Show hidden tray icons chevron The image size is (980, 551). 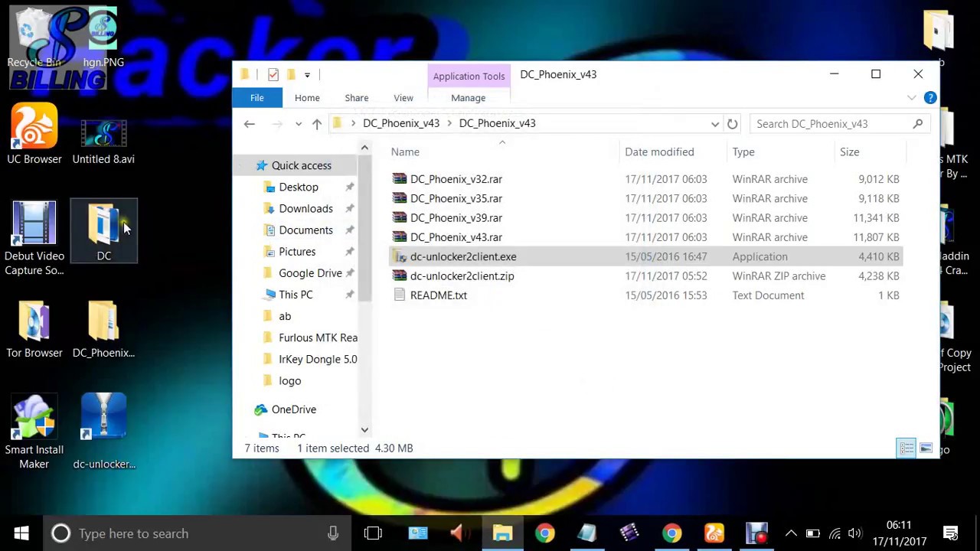coord(791,533)
